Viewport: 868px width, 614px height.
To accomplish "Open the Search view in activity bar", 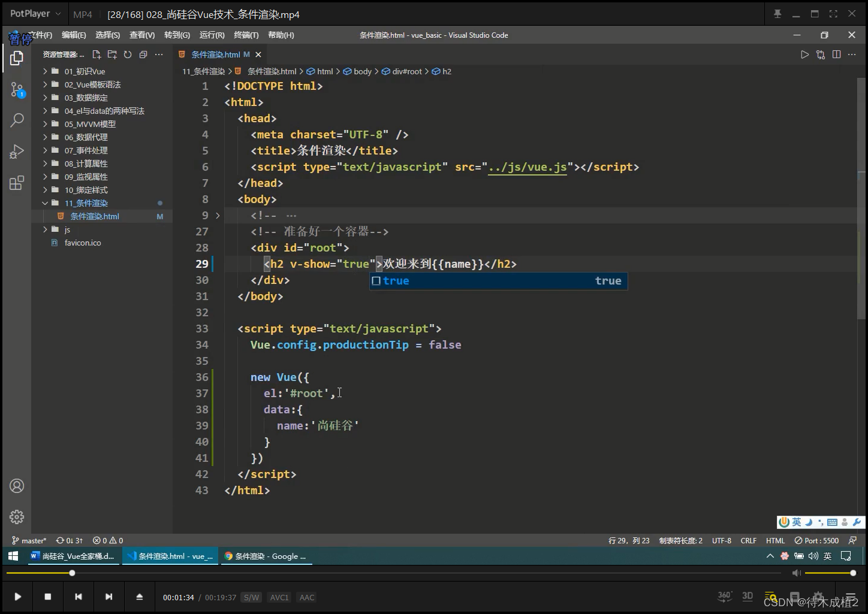I will [x=17, y=120].
